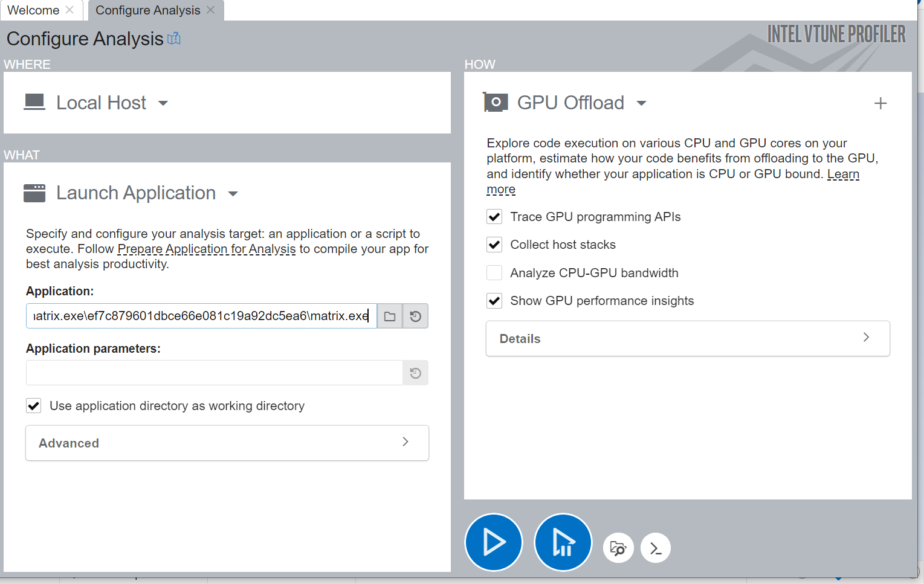Start the analysis with the play button
The height and width of the screenshot is (584, 924).
tap(494, 542)
